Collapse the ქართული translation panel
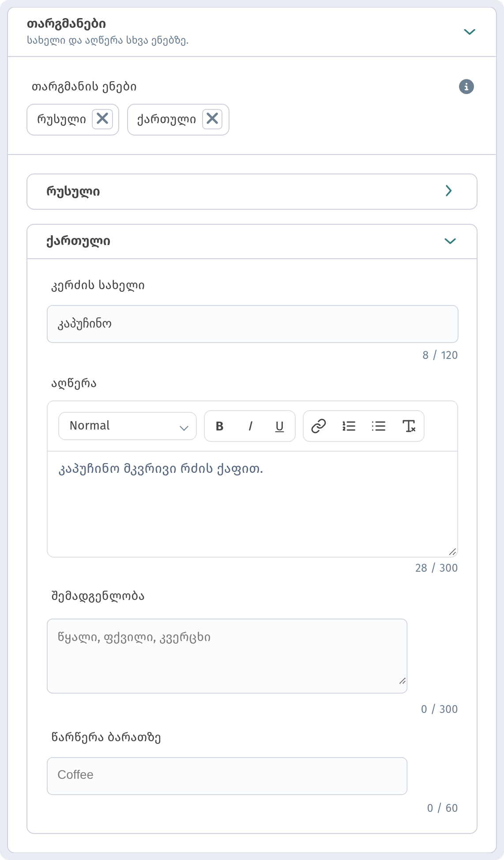Viewport: 504px width, 860px height. pos(252,241)
